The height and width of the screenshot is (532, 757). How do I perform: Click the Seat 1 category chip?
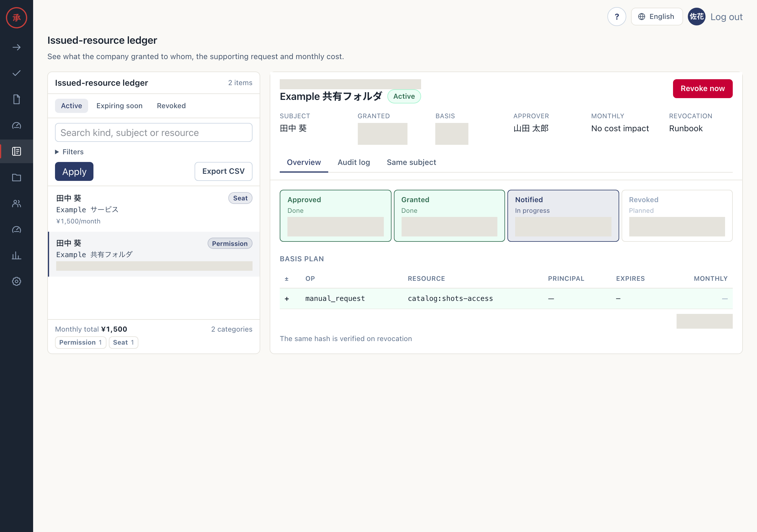pyautogui.click(x=123, y=342)
